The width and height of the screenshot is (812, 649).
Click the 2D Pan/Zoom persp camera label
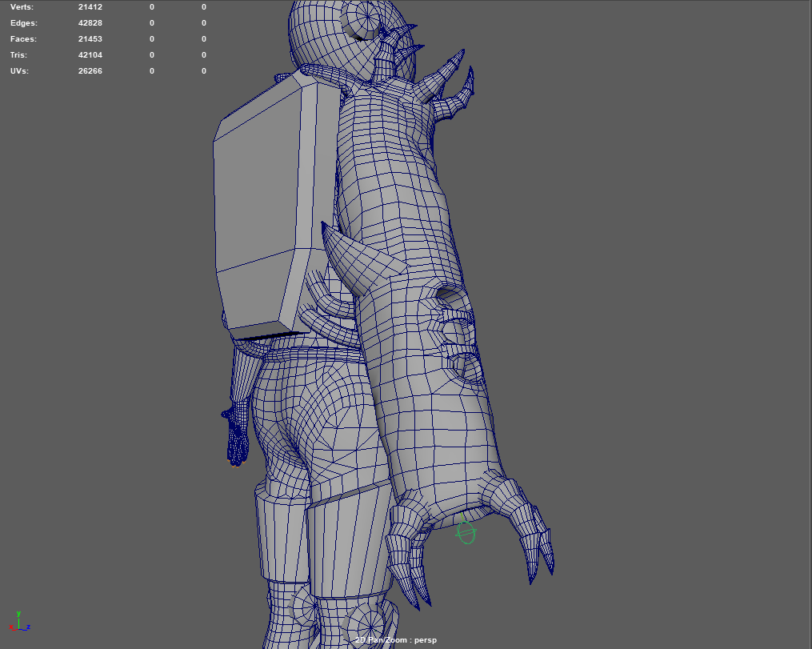pyautogui.click(x=398, y=640)
